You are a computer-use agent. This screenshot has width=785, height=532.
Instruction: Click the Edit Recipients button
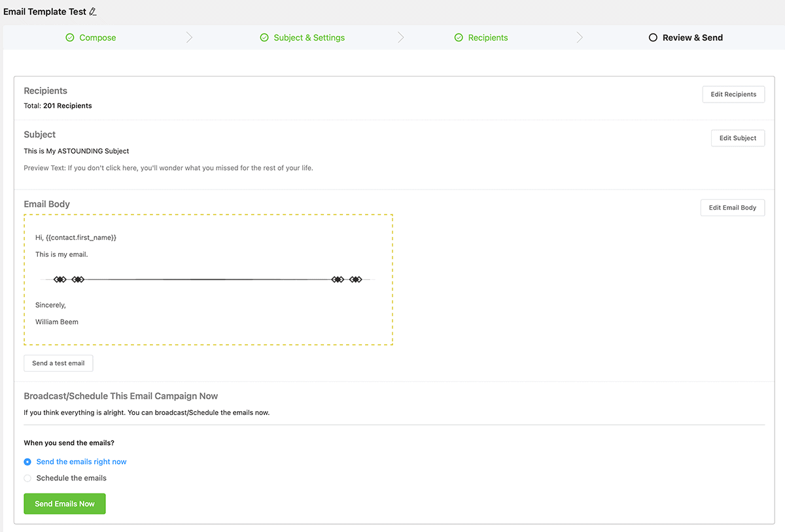[733, 94]
